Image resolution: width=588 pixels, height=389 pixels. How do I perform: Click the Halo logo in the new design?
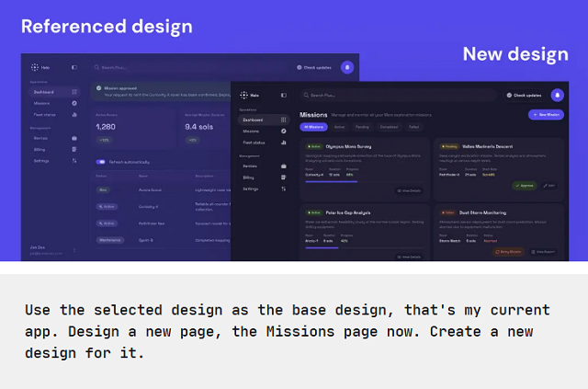245,95
